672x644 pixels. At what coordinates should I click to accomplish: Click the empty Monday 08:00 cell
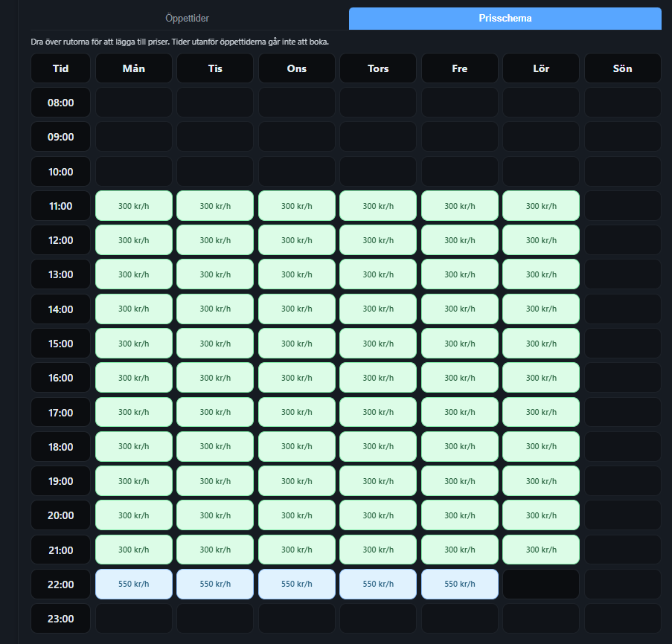coord(134,103)
